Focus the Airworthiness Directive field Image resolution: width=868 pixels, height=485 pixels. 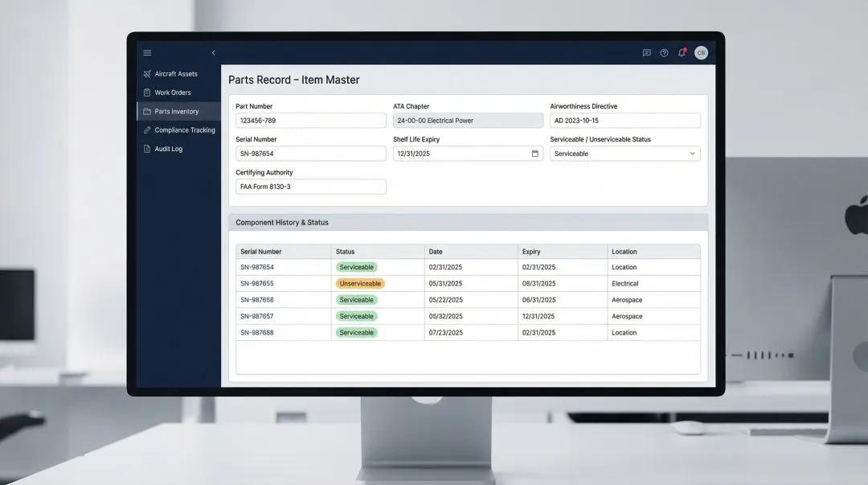(x=624, y=121)
